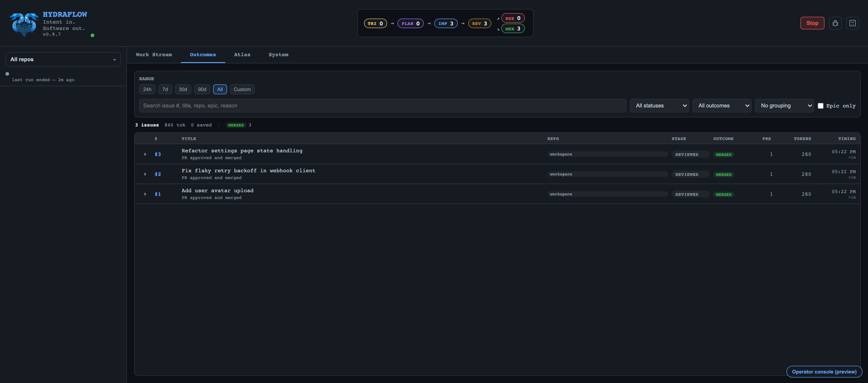868x383 pixels.
Task: Click the MERGED summary badge above table
Action: click(236, 125)
